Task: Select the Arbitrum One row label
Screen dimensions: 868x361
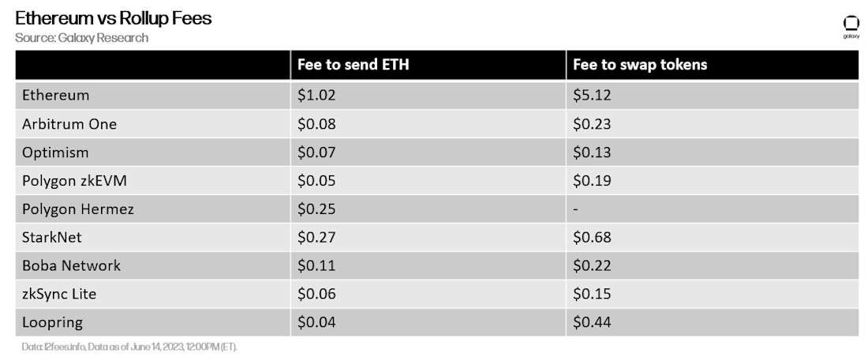Action: [x=69, y=124]
